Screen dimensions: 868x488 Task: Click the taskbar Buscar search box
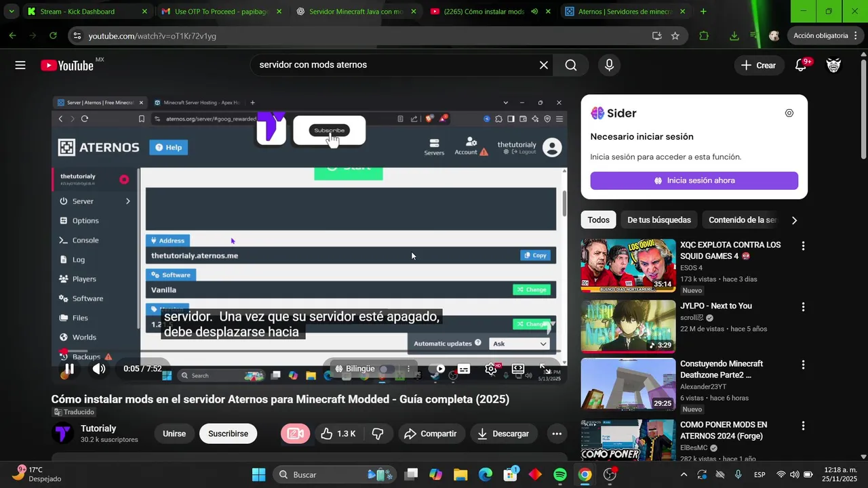point(335,474)
